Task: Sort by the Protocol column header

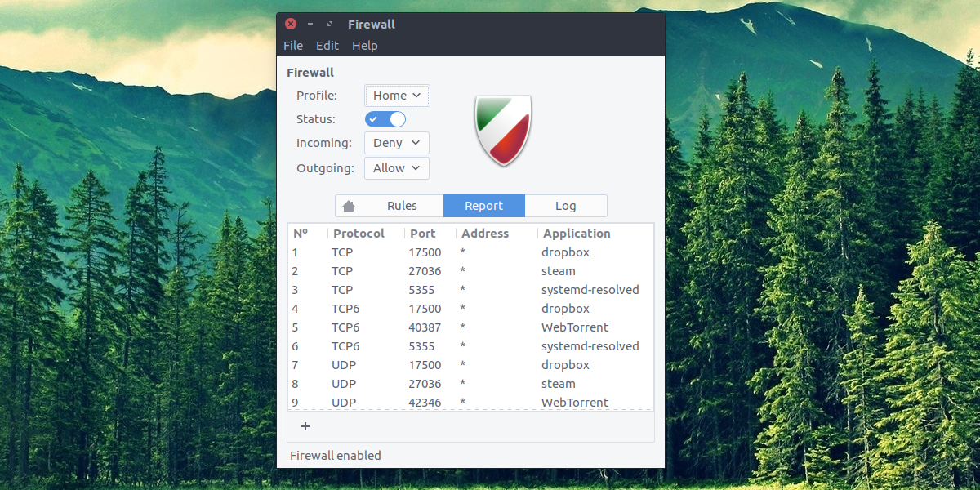Action: (366, 234)
